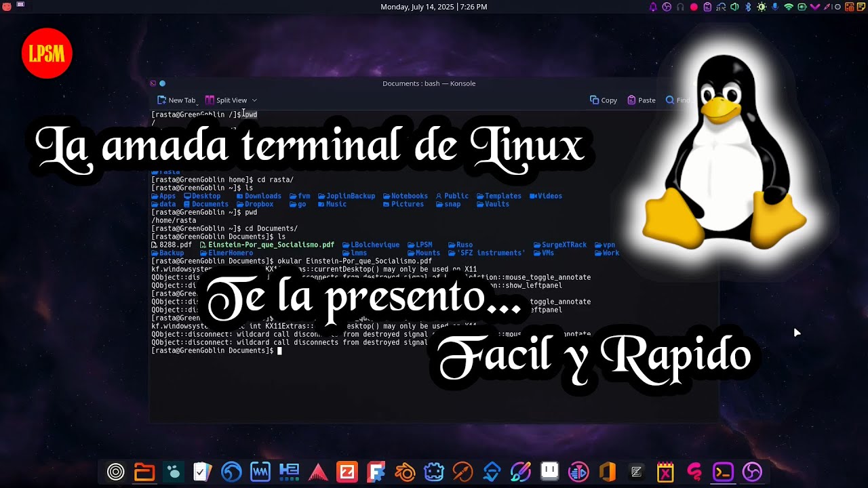The width and height of the screenshot is (868, 488).
Task: Launch Godot engine from the dock
Action: coord(434,472)
